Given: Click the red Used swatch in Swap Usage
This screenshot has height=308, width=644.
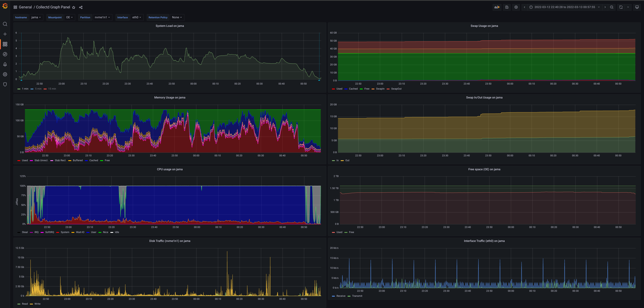Looking at the screenshot, I should pyautogui.click(x=333, y=89).
